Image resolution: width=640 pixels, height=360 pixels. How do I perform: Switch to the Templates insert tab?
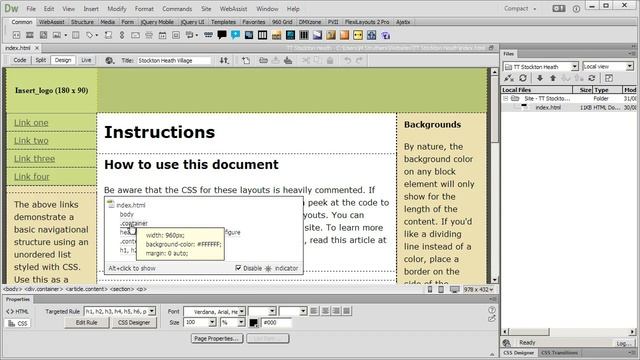tap(223, 22)
